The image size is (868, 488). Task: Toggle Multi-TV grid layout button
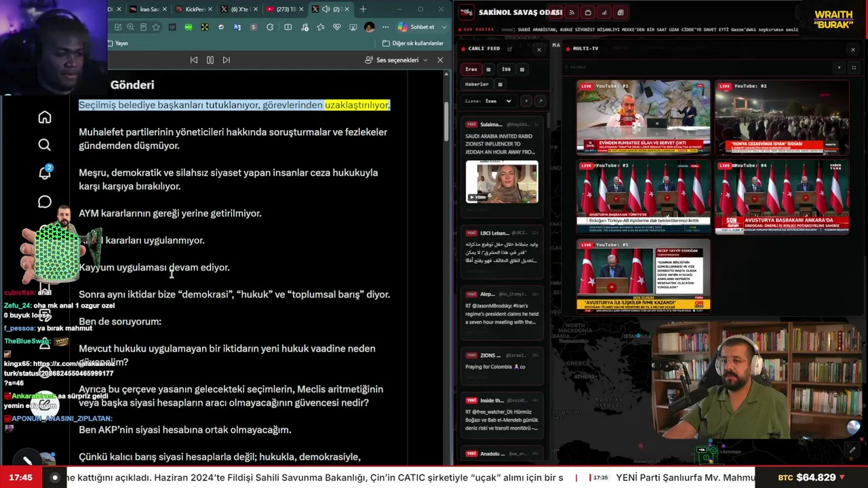pos(853,67)
